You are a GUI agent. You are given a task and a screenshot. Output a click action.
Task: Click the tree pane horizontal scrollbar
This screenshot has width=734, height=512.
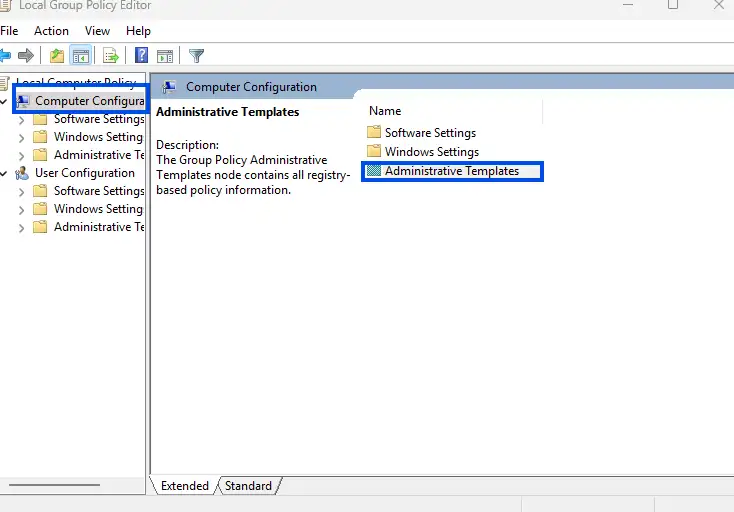(x=54, y=485)
